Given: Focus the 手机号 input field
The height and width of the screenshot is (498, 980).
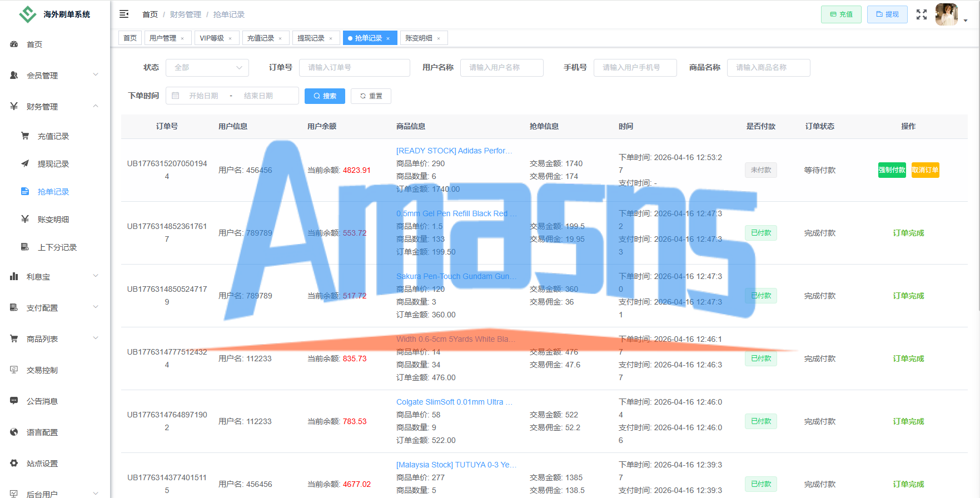Looking at the screenshot, I should (x=635, y=67).
